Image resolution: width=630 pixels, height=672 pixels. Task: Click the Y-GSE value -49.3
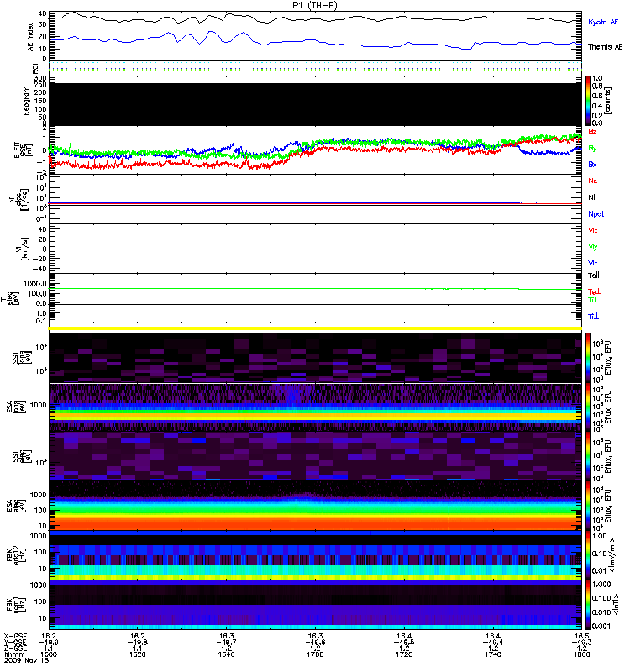(581, 643)
